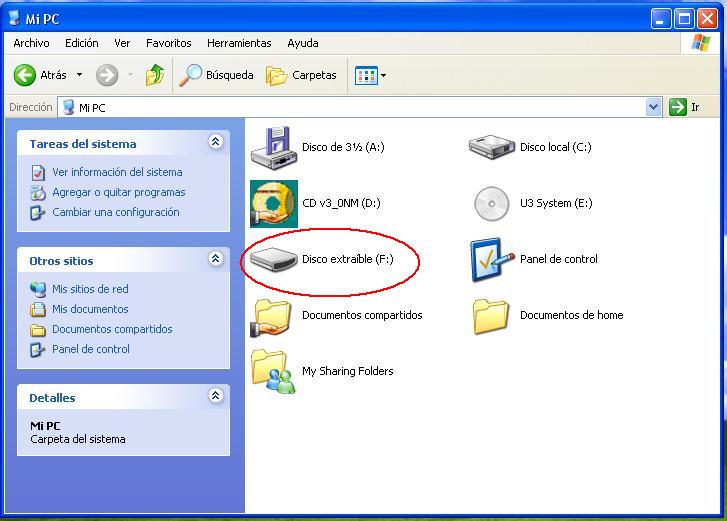Open the Panel de control icon in main pane
727x521 pixels.
pyautogui.click(x=492, y=260)
